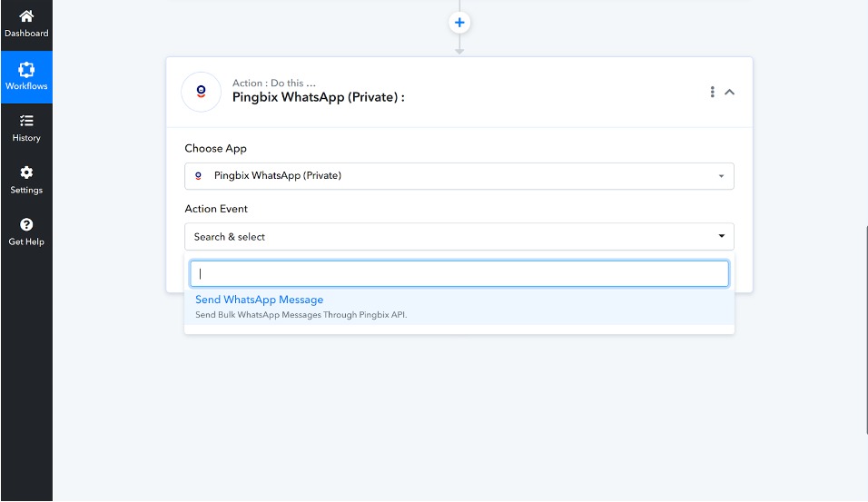This screenshot has width=868, height=502.
Task: Open the Settings gear in the sidebar
Action: pos(26,172)
